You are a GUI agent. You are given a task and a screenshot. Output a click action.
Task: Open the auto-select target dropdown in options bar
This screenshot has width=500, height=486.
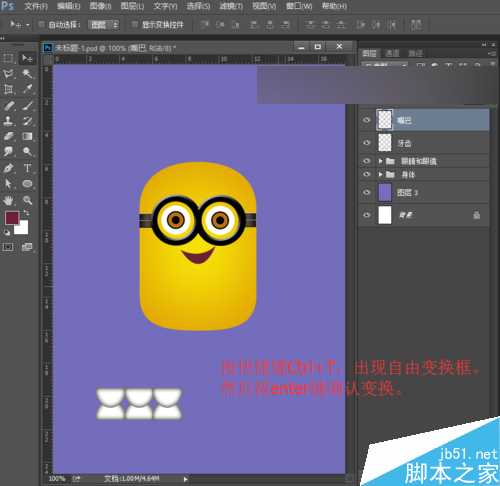click(x=104, y=25)
